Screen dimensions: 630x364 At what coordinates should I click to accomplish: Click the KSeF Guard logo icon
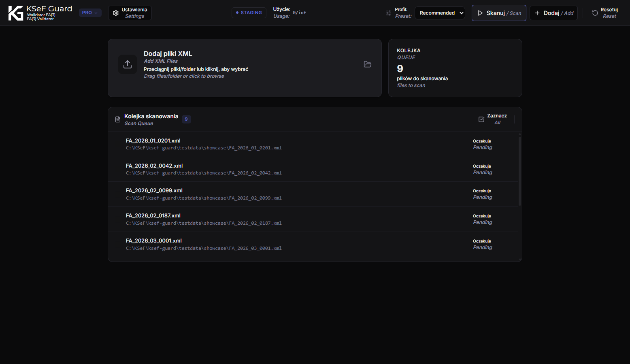click(x=16, y=13)
